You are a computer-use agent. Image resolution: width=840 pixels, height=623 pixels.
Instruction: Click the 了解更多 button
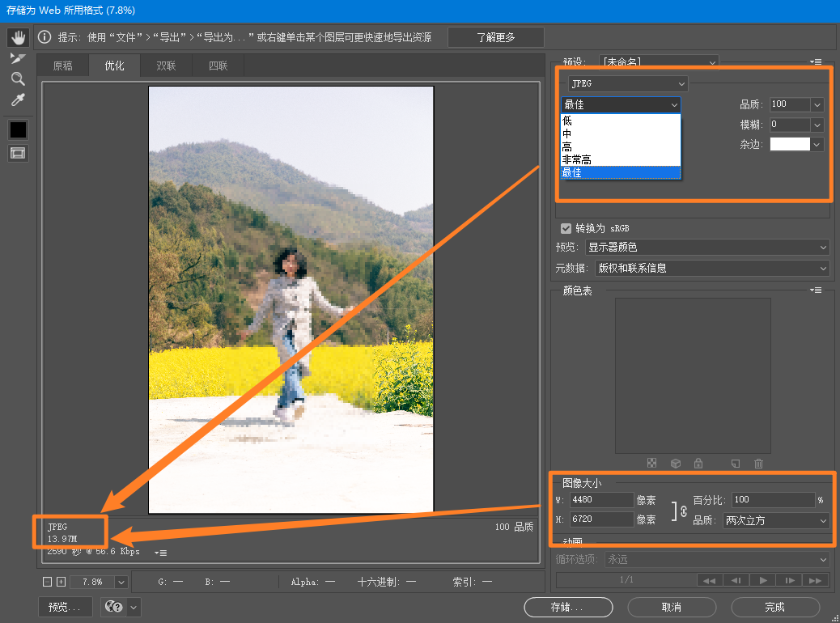pyautogui.click(x=495, y=37)
